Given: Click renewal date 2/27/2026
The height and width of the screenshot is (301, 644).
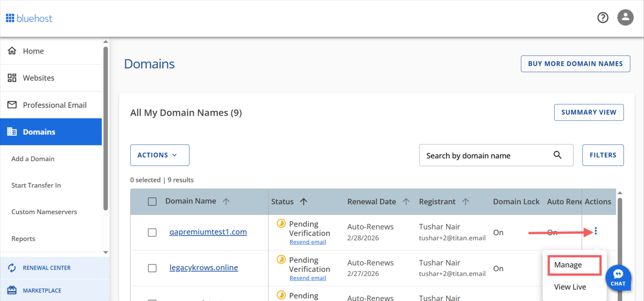Looking at the screenshot, I should (x=363, y=273).
